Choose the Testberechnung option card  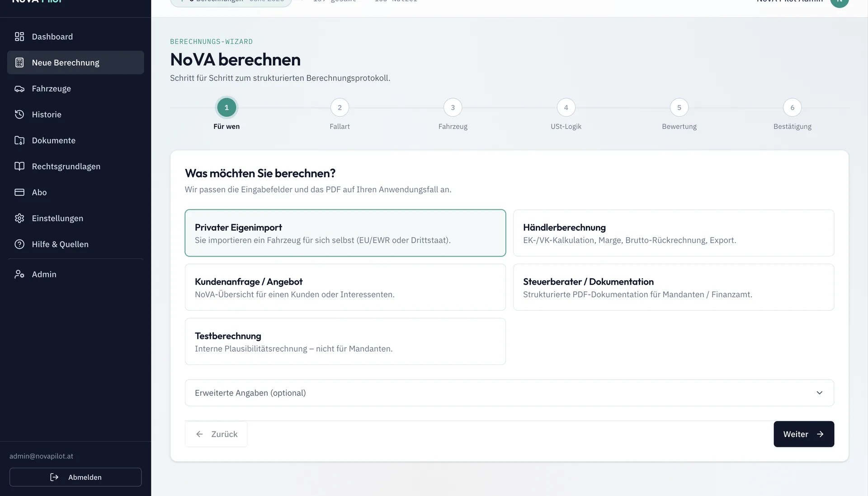345,342
